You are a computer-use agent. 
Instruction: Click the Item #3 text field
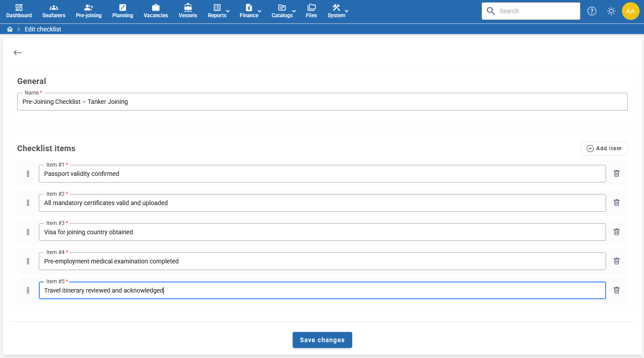[322, 232]
